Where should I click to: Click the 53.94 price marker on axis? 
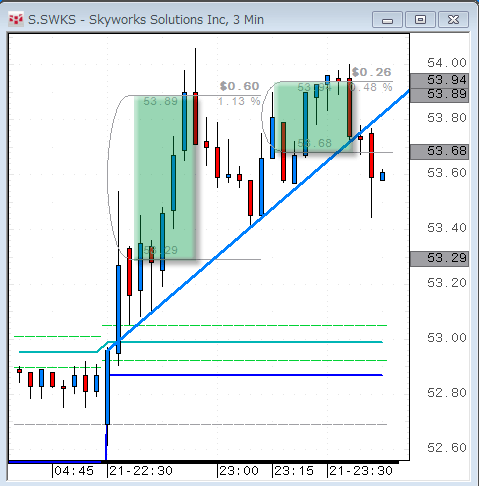click(439, 80)
